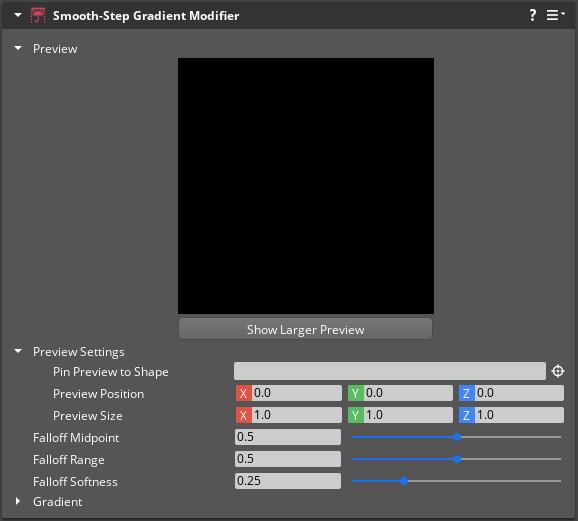
Task: Click the Falloff Midpoint slider handle
Action: coord(457,437)
